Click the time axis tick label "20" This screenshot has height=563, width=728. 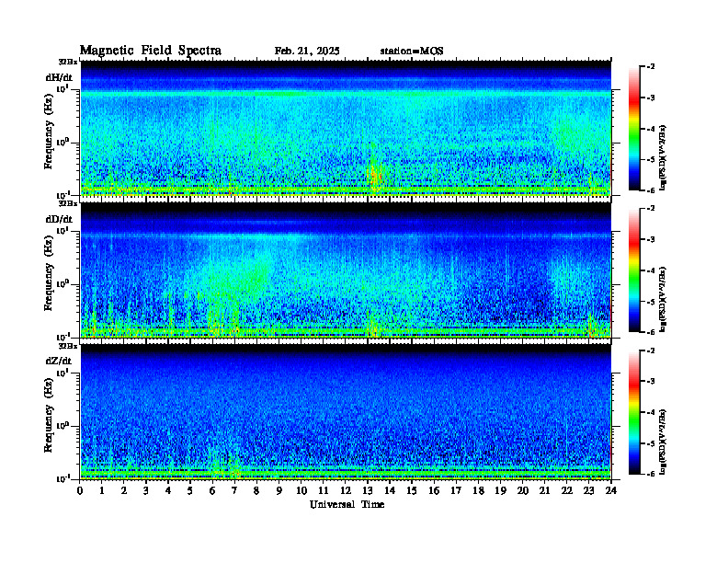point(523,490)
